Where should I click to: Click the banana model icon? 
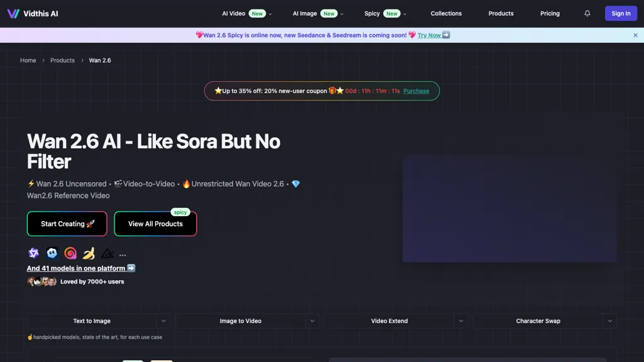[x=89, y=253]
